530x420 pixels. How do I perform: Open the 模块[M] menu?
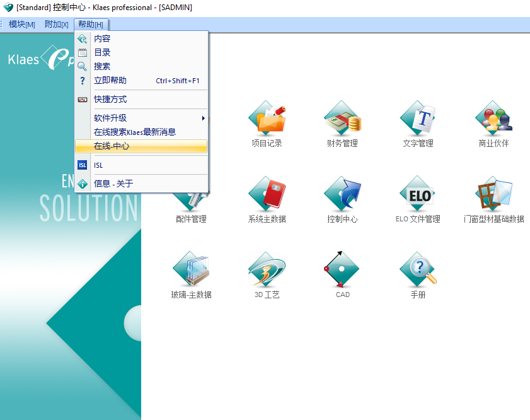click(21, 25)
